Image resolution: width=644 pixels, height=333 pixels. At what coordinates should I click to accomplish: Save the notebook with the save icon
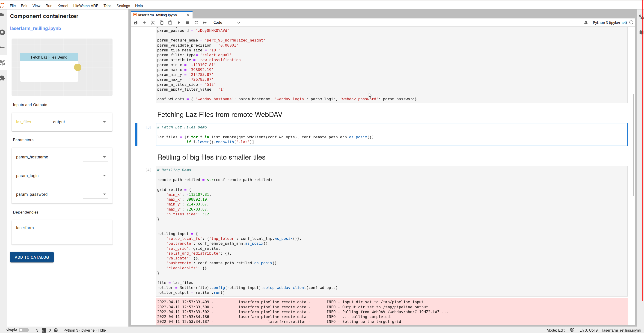pos(136,23)
